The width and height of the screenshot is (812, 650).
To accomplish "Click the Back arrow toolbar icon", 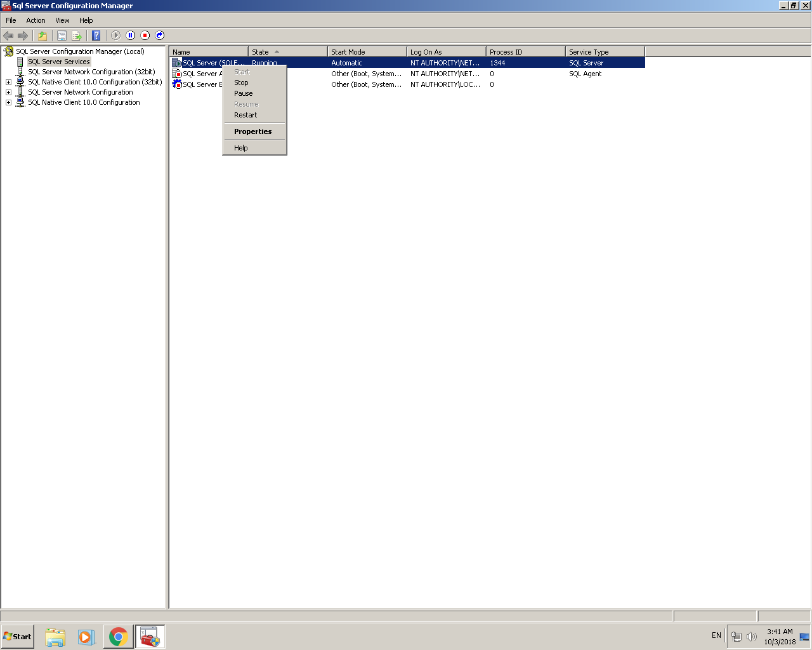I will tap(8, 36).
